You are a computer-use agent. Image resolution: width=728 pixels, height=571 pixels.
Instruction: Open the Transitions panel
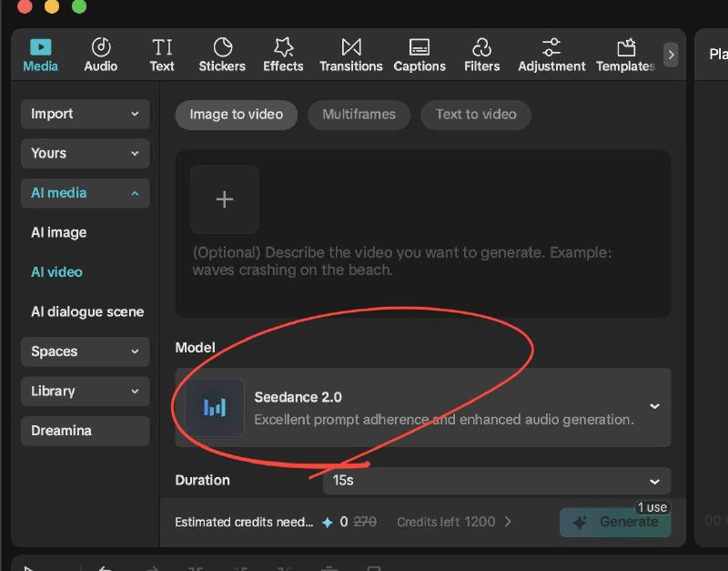pyautogui.click(x=350, y=55)
